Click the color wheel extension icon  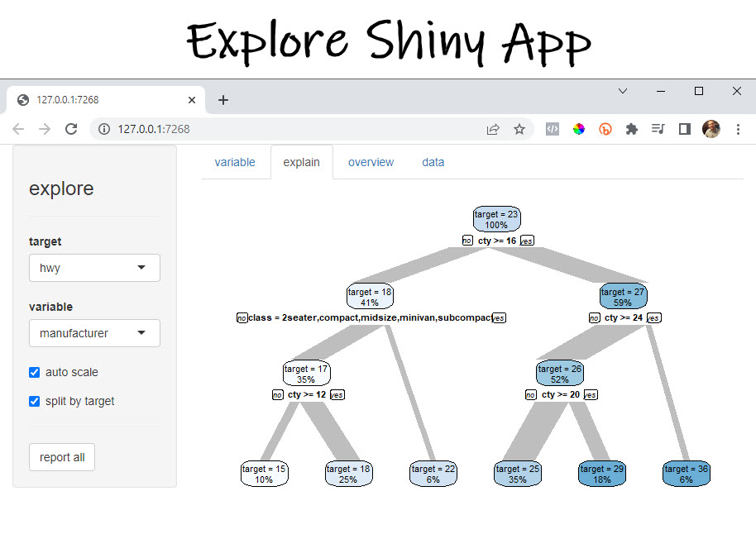578,129
